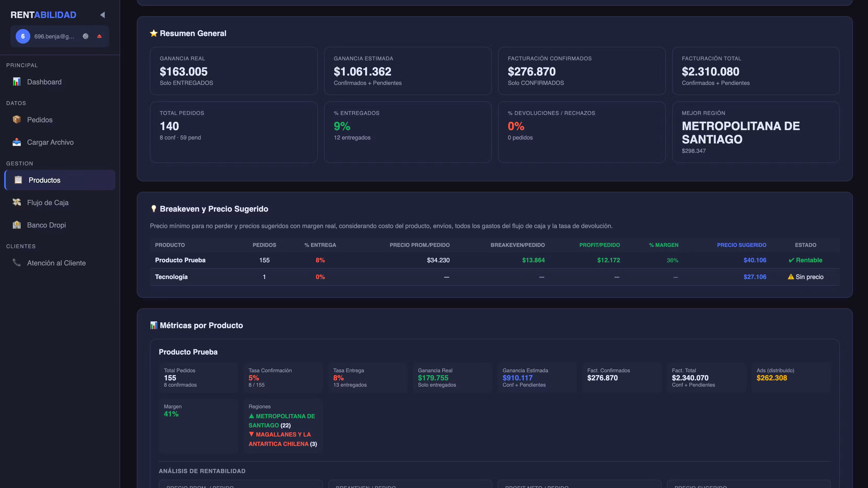Click the user avatar badge '6'
This screenshot has height=488, width=868.
click(23, 36)
